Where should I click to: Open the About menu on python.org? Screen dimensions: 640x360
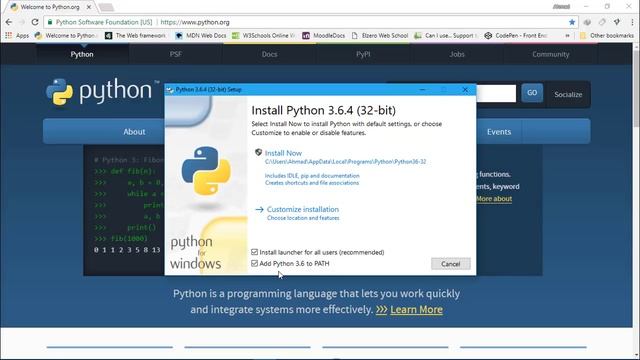coord(134,132)
